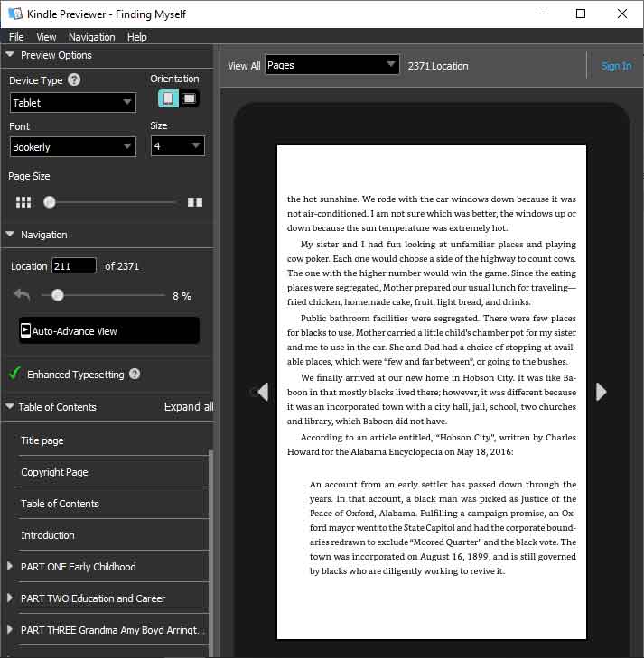644x658 pixels.
Task: Click the Kindle Previewer app icon in title bar
Action: 15,14
